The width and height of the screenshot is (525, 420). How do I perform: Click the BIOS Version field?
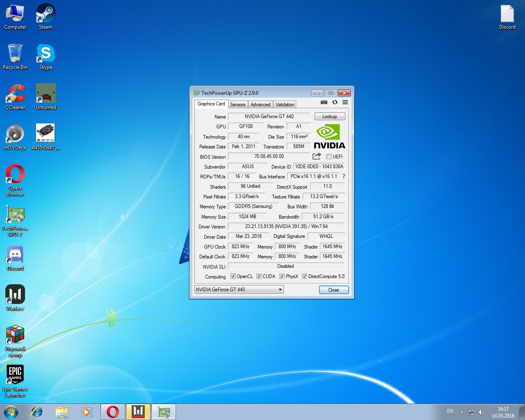coord(269,156)
